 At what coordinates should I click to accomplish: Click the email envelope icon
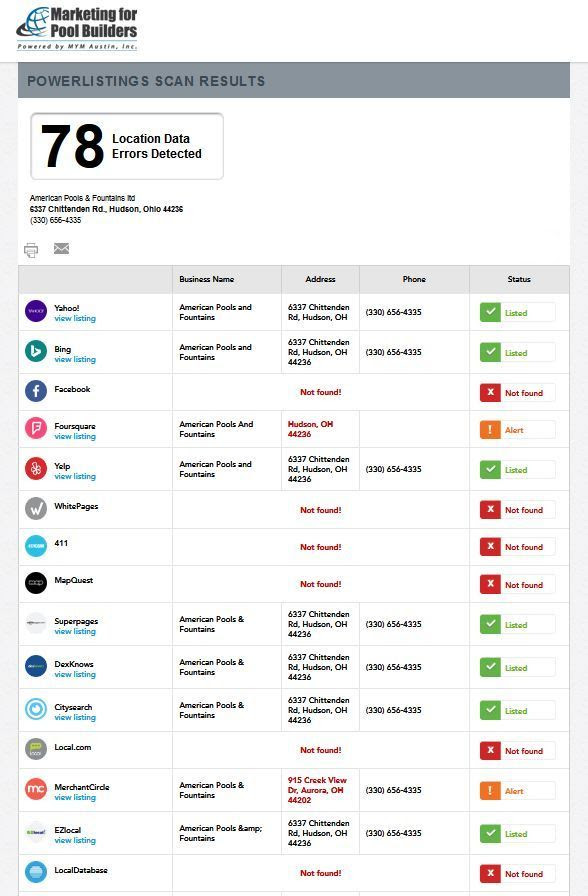61,248
